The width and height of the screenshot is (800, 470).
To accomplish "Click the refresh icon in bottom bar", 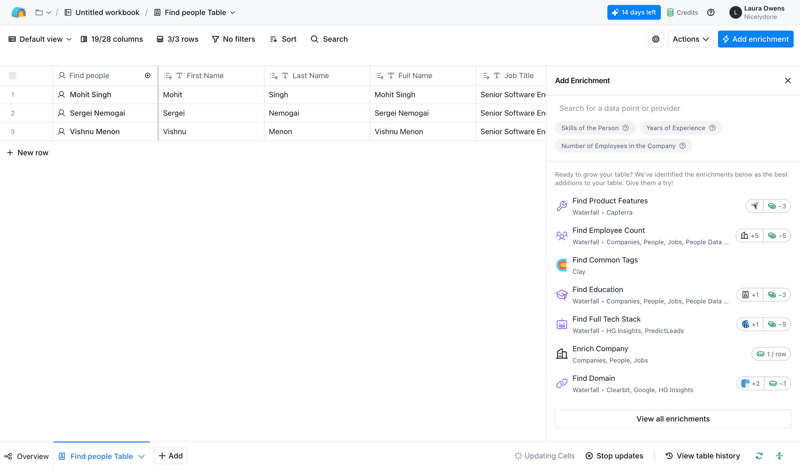I will tap(759, 456).
